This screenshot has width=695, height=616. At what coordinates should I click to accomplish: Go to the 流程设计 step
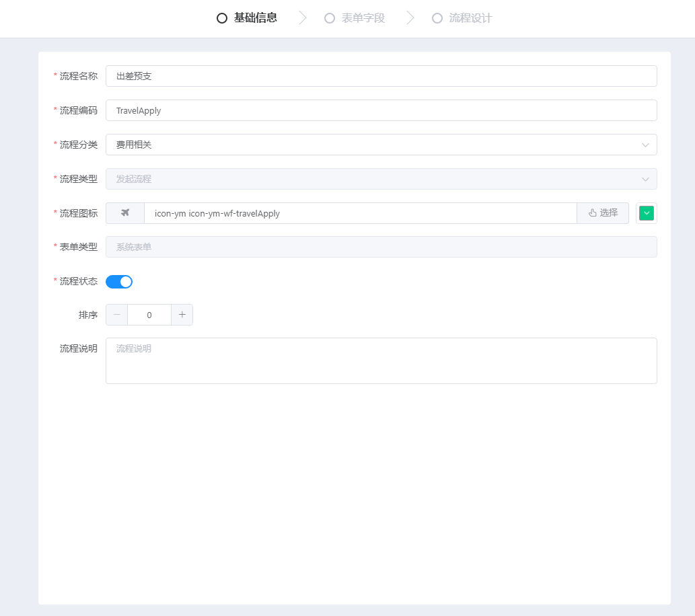[x=462, y=18]
